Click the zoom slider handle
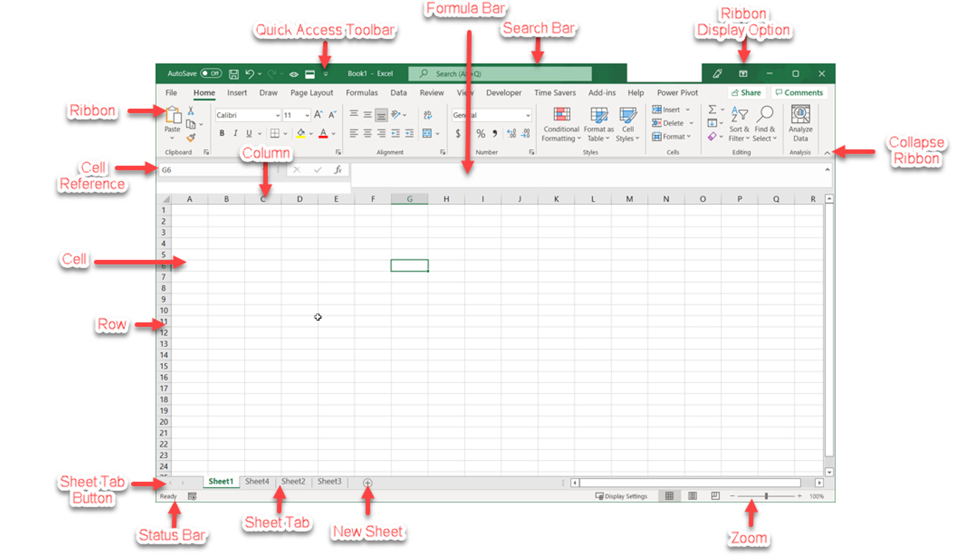The image size is (954, 560). pyautogui.click(x=766, y=496)
